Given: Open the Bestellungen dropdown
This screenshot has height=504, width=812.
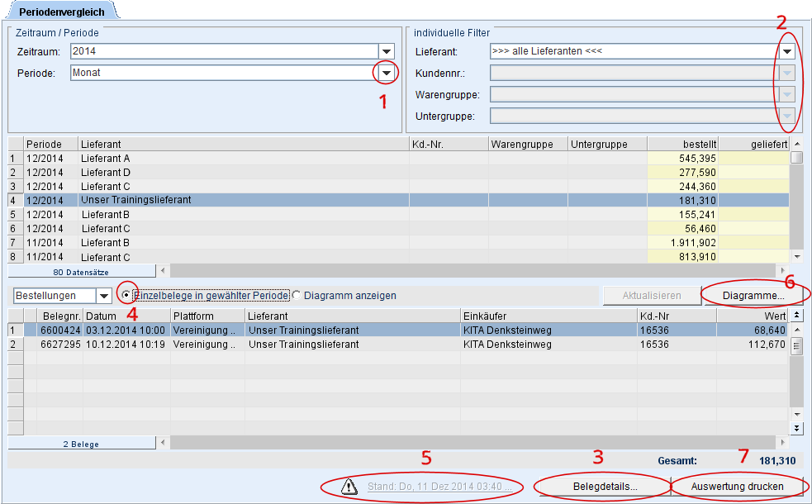Looking at the screenshot, I should tap(103, 296).
